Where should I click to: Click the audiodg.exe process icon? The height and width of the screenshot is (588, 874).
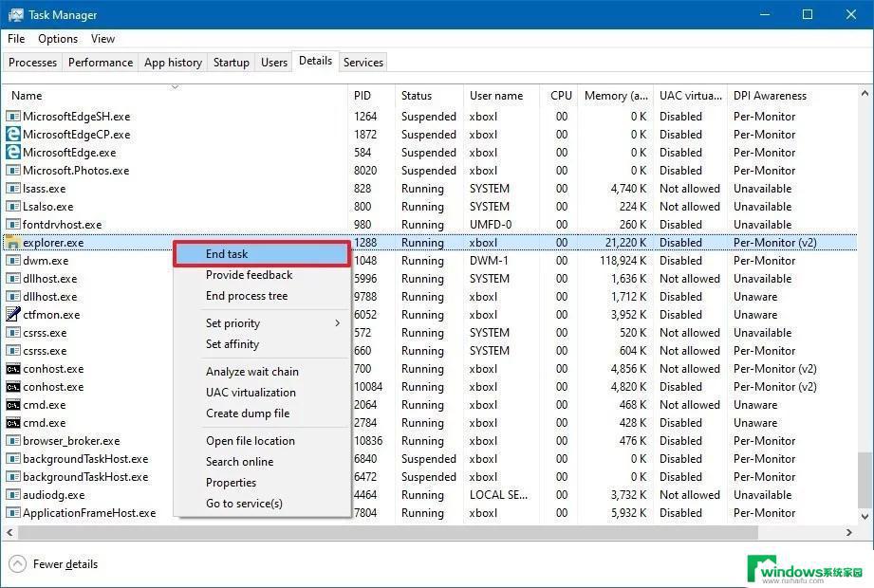point(13,495)
